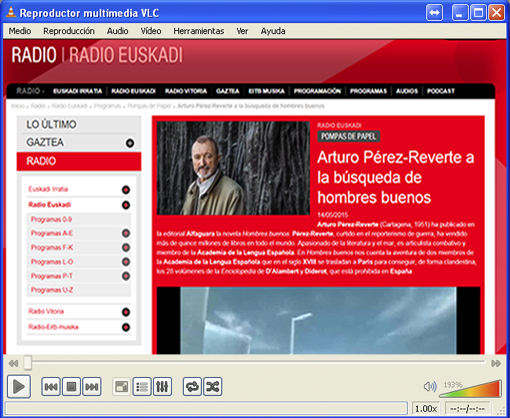Image resolution: width=510 pixels, height=418 pixels.
Task: Toggle fullscreen video icon
Action: tap(121, 387)
